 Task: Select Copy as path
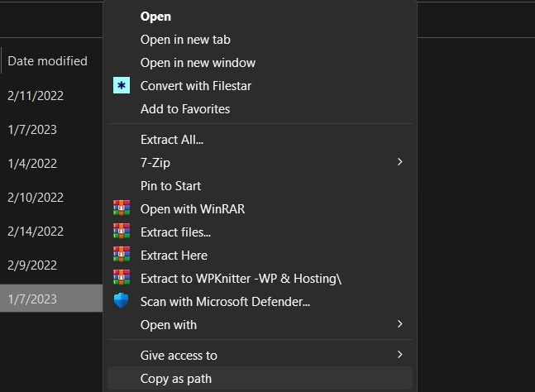176,379
